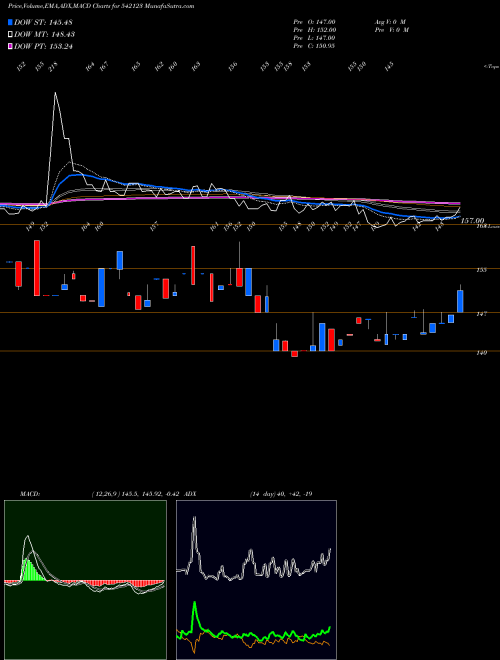Click the last blue candlestick at far right
This screenshot has width=500, height=660.
(460, 301)
